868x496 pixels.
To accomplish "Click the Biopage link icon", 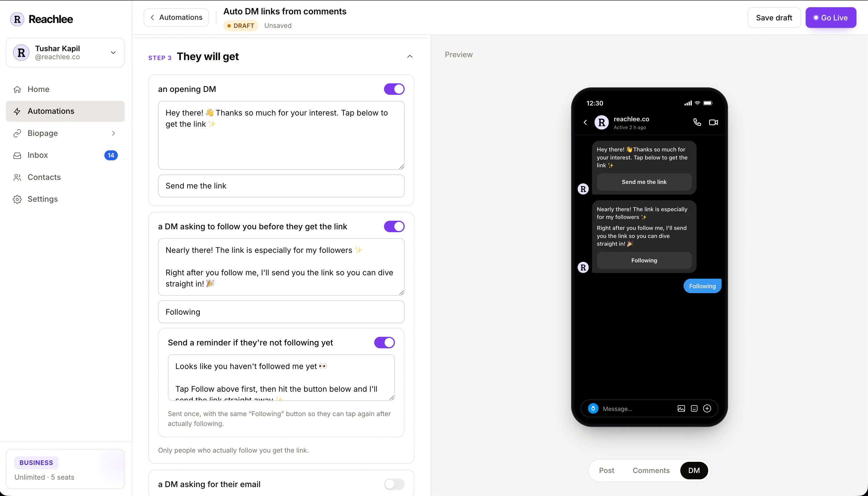I will [17, 133].
